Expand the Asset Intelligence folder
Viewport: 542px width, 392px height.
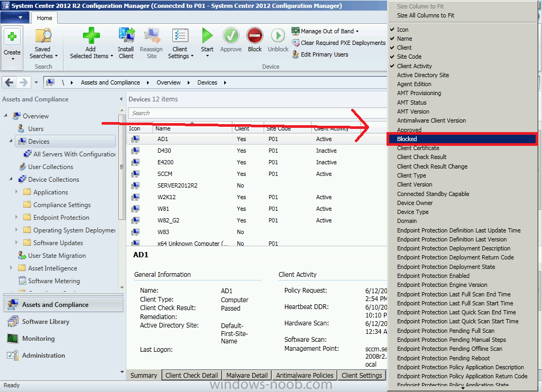click(11, 268)
